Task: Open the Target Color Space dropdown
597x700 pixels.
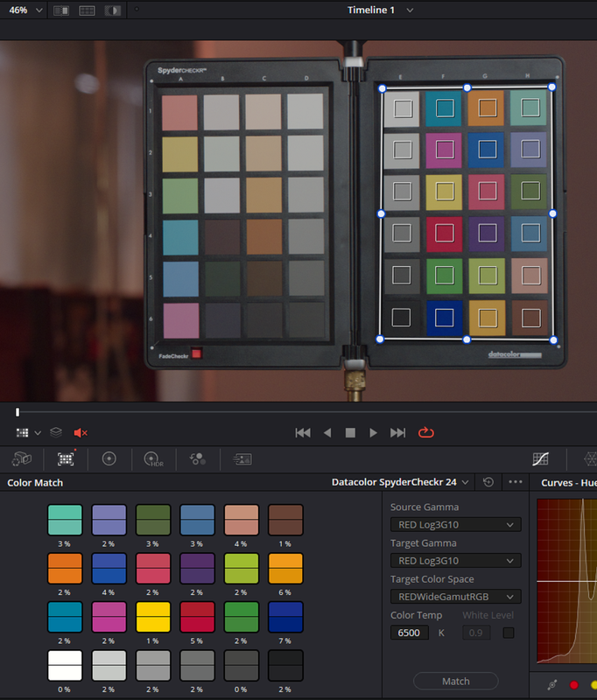Action: [456, 597]
